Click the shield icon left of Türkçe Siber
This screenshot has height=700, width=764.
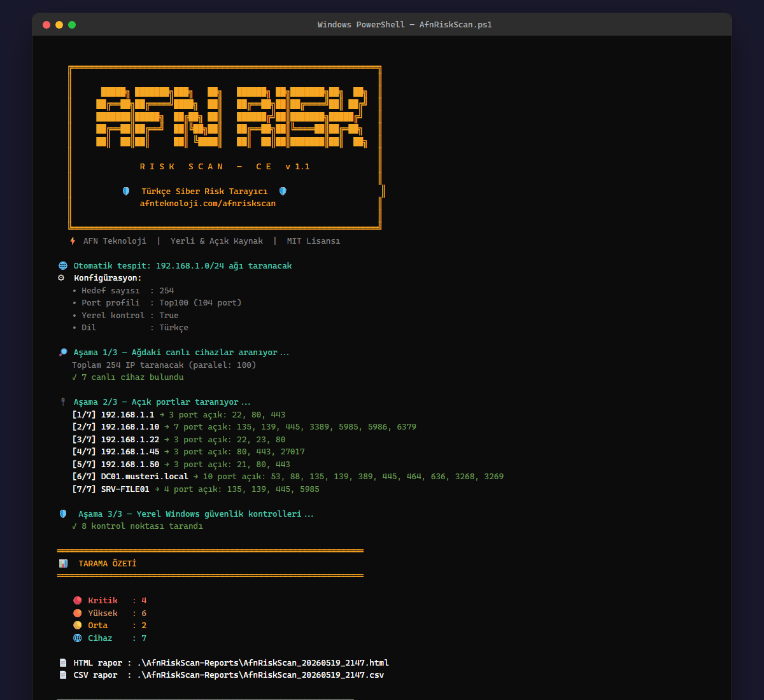[x=126, y=191]
